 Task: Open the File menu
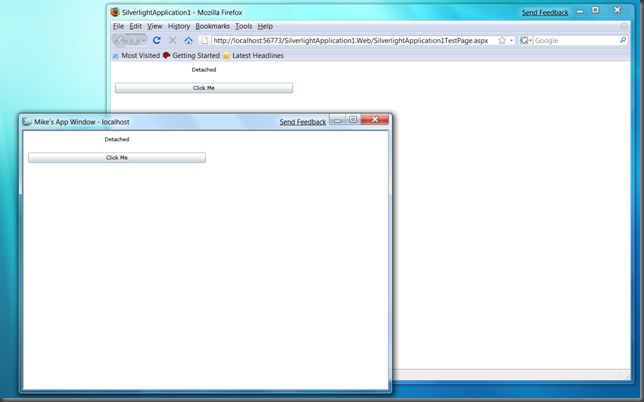coord(118,26)
